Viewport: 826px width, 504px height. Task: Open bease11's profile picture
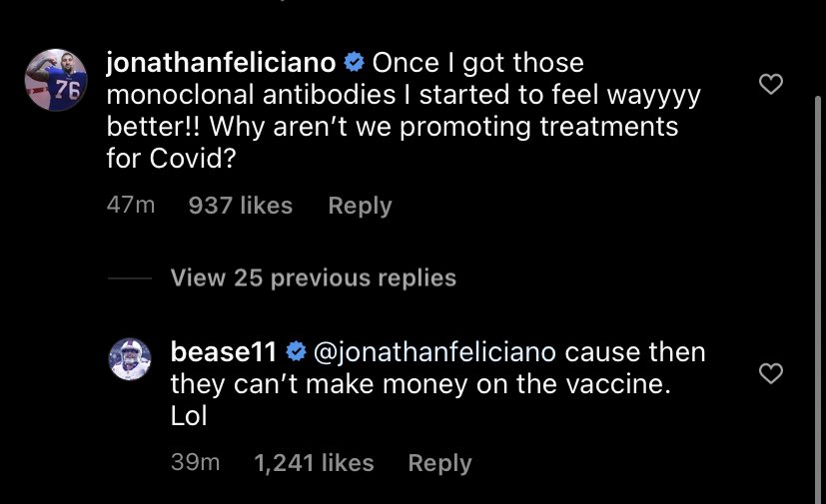(130, 359)
